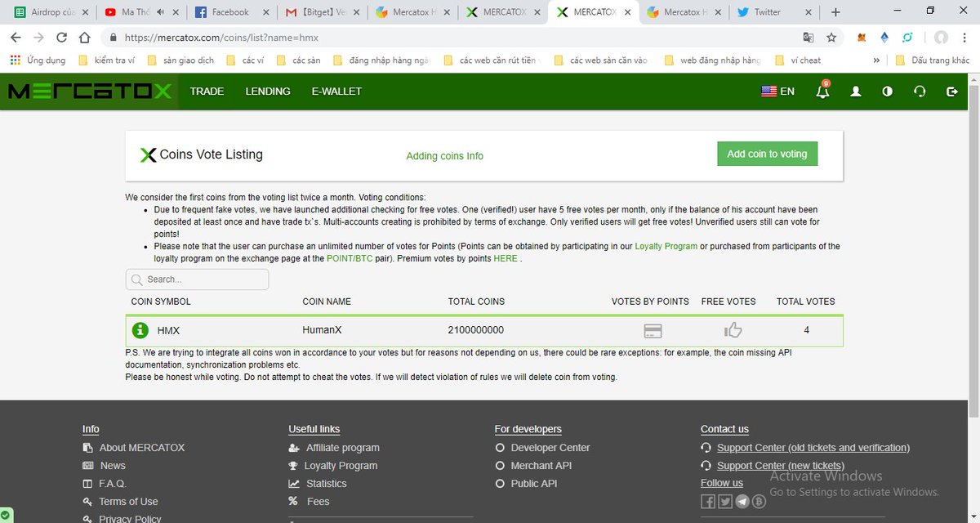Open the F.A.Q. footer link

[x=113, y=484]
